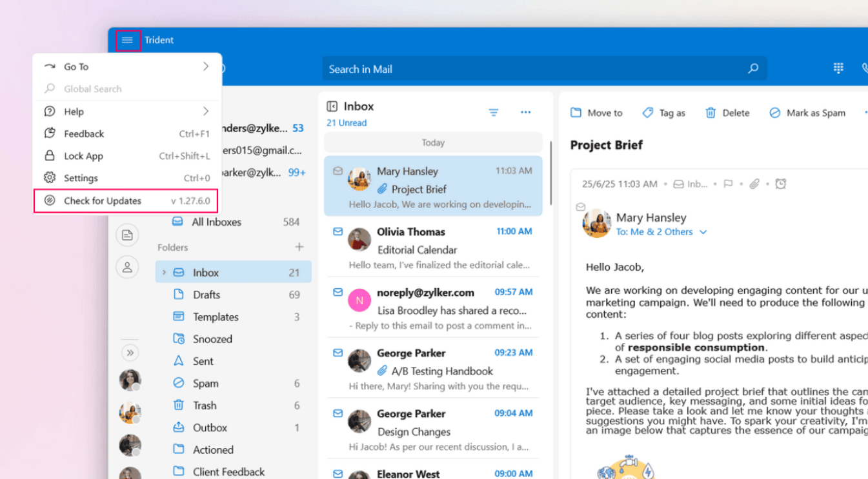Image resolution: width=868 pixels, height=479 pixels.
Task: Open the Go To submenu
Action: coord(127,66)
